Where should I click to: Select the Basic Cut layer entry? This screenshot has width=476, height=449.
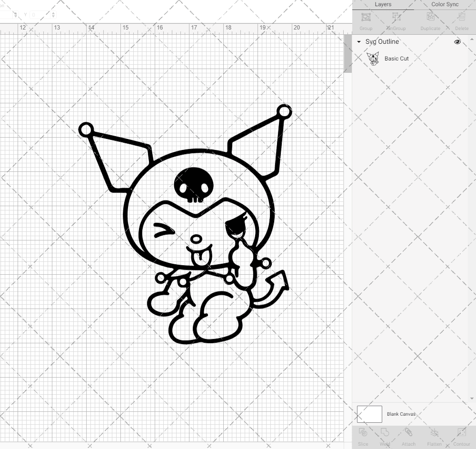tap(396, 59)
